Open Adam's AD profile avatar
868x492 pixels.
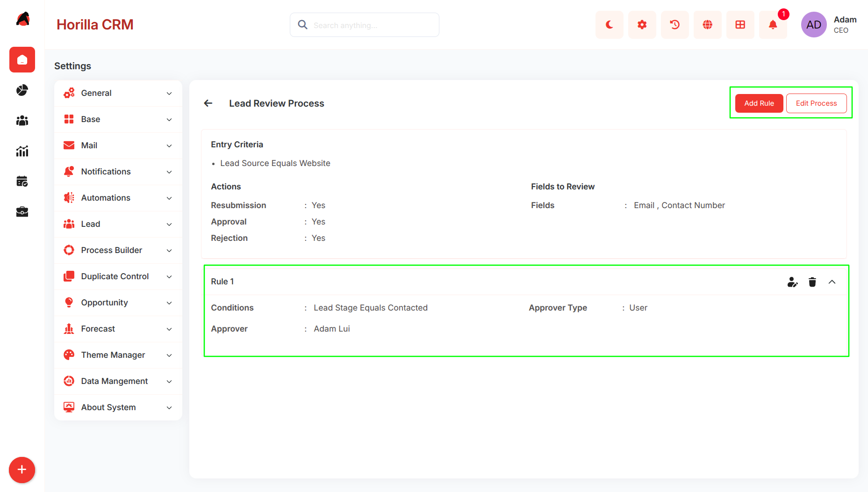(x=814, y=25)
